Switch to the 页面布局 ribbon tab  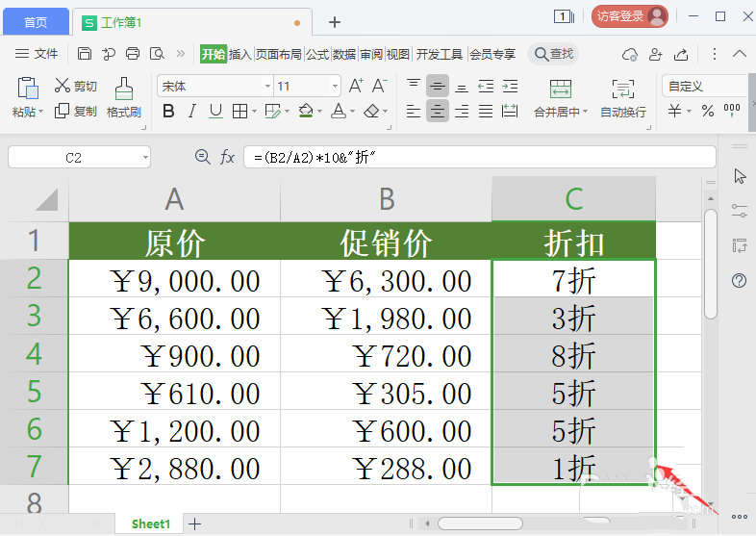[x=279, y=54]
